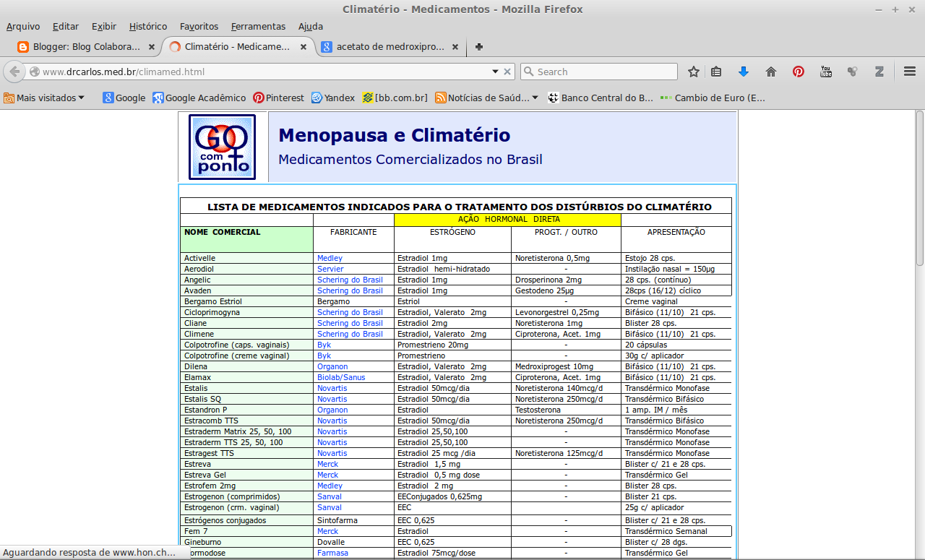Select the Menopausa e Climatério heading
The height and width of the screenshot is (560, 925).
pyautogui.click(x=394, y=135)
